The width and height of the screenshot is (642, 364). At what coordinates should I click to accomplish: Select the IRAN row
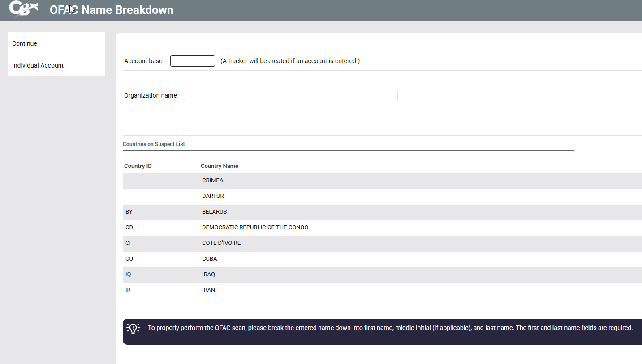[208, 290]
